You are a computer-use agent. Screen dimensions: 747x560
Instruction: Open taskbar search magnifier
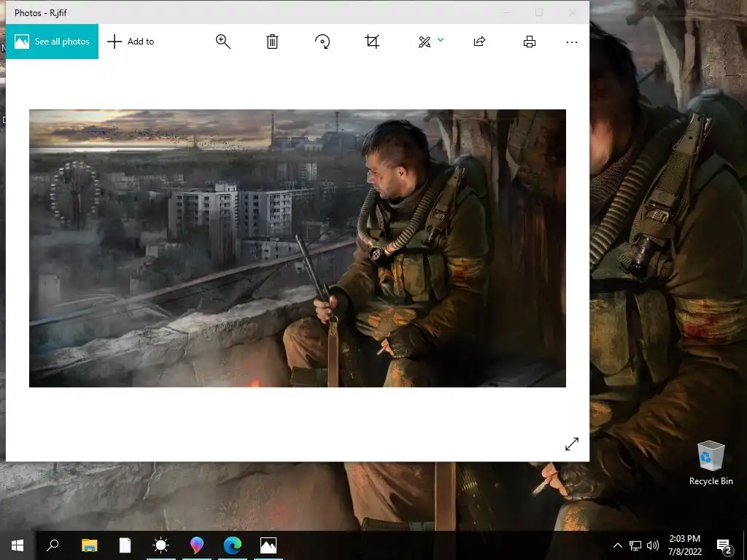pos(53,545)
